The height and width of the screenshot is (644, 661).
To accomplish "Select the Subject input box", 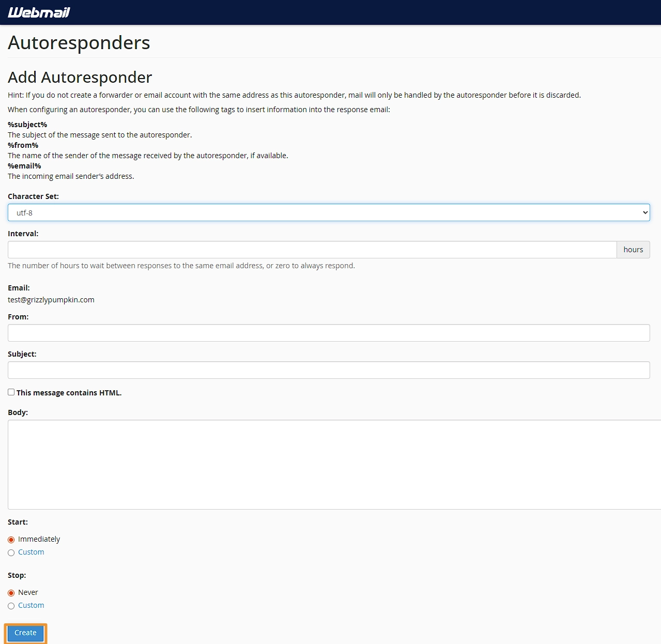I will coord(329,370).
